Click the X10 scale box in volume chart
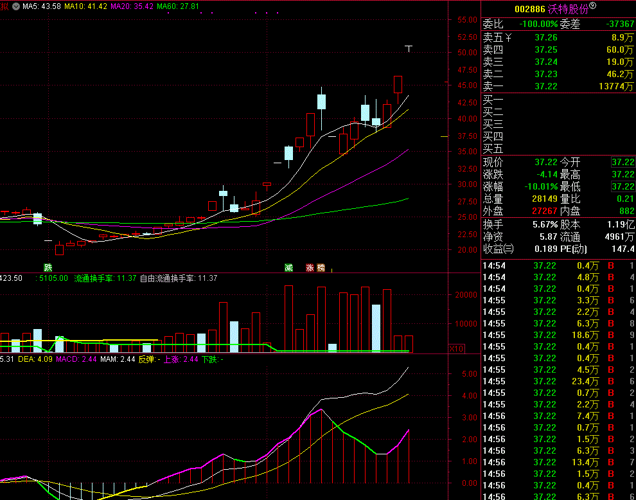This screenshot has width=636, height=500. pyautogui.click(x=456, y=349)
